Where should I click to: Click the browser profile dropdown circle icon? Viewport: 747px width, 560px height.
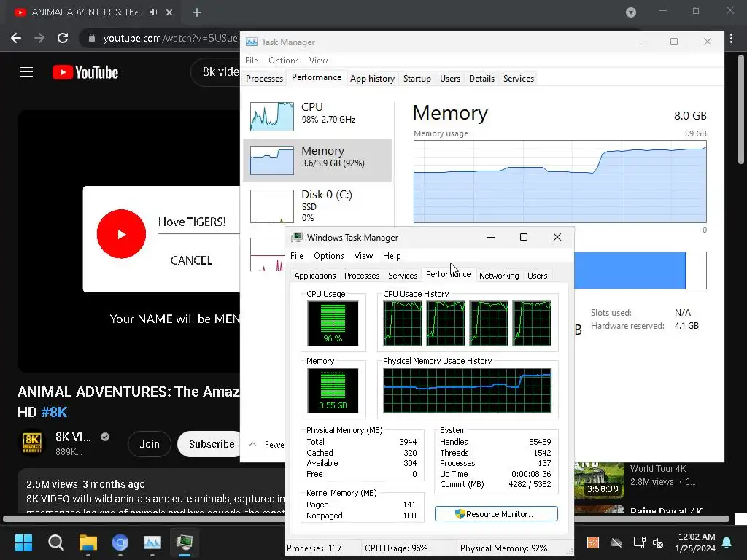coord(631,12)
